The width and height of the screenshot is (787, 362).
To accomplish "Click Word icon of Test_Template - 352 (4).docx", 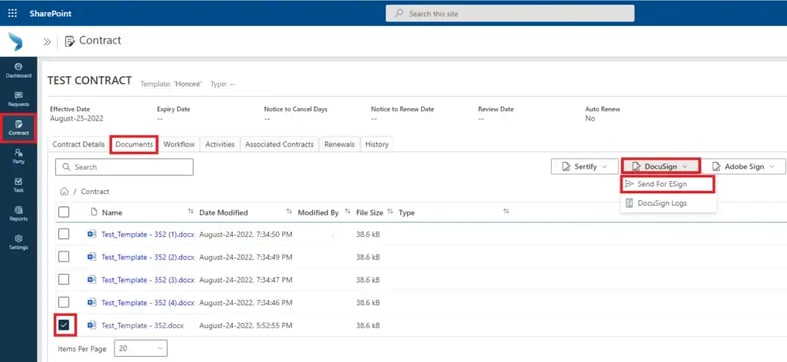I will click(x=91, y=302).
